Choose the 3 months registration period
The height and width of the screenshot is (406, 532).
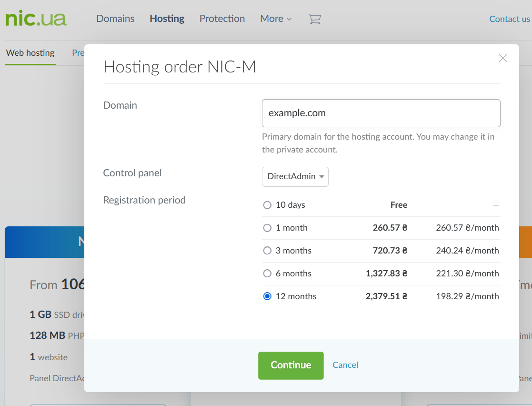267,251
